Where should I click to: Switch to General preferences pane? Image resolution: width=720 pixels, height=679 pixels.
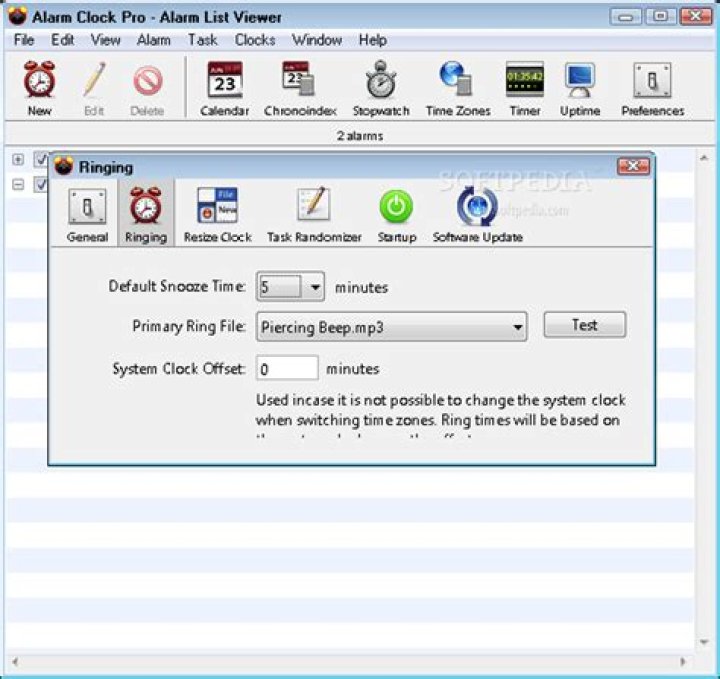87,215
